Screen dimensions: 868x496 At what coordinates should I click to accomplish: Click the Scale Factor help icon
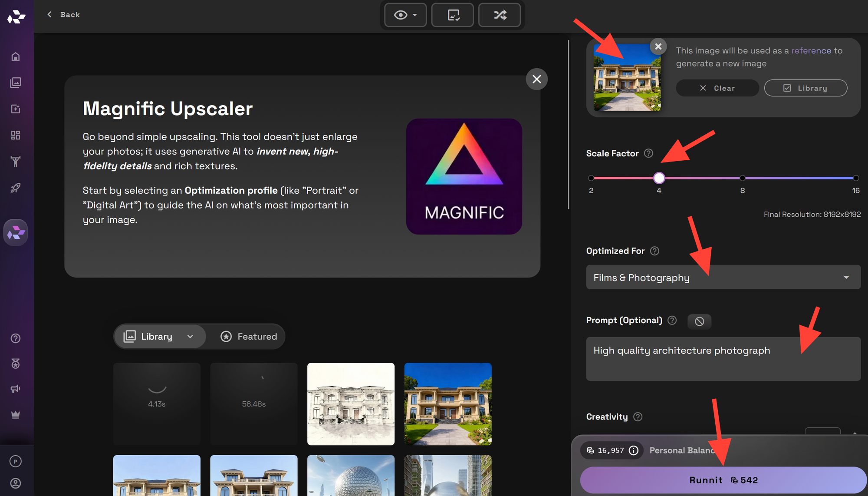(x=648, y=153)
